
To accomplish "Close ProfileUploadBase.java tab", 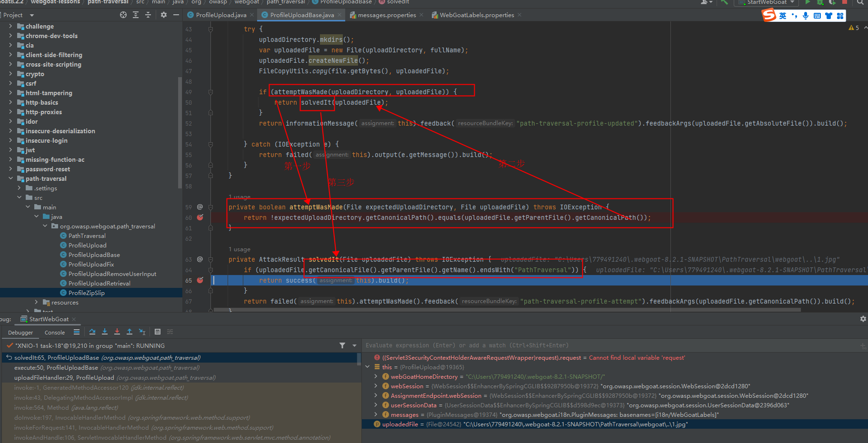I will 339,15.
